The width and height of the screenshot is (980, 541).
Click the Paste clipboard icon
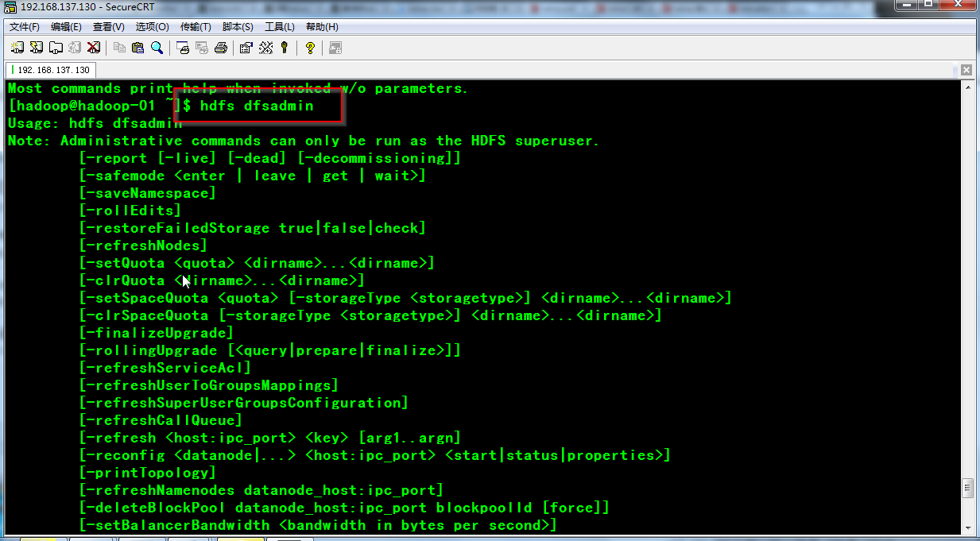(x=138, y=48)
